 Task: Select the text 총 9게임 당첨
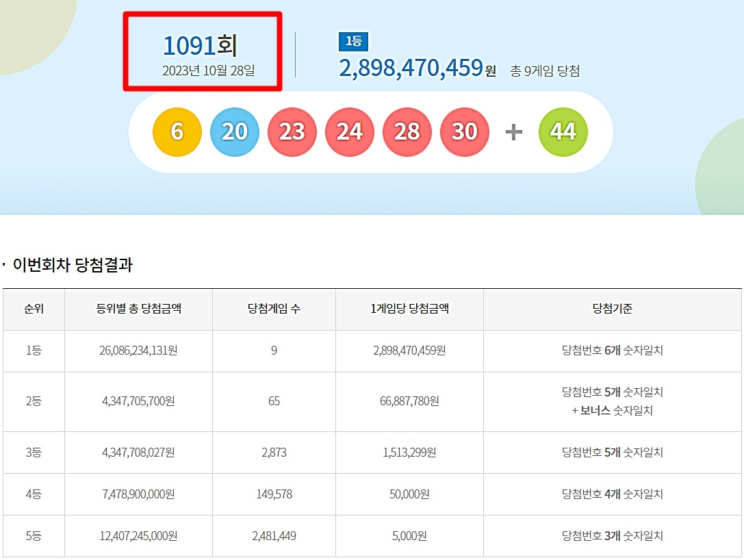545,71
